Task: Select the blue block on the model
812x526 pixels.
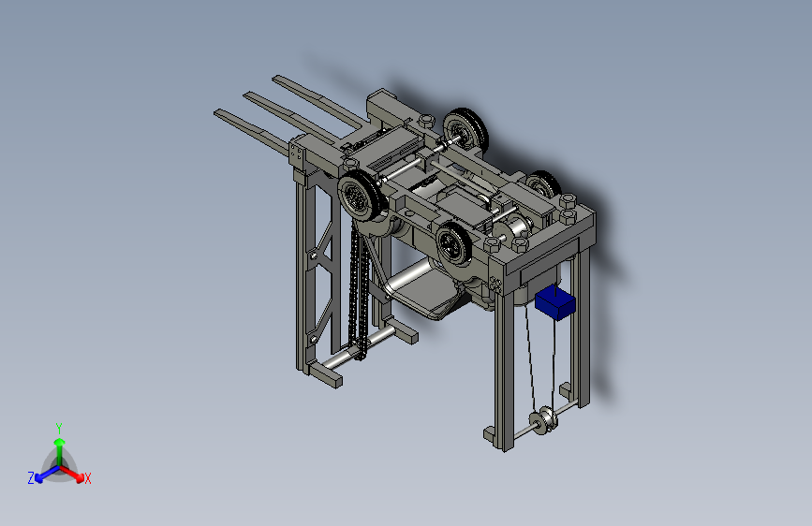Action: 554,304
